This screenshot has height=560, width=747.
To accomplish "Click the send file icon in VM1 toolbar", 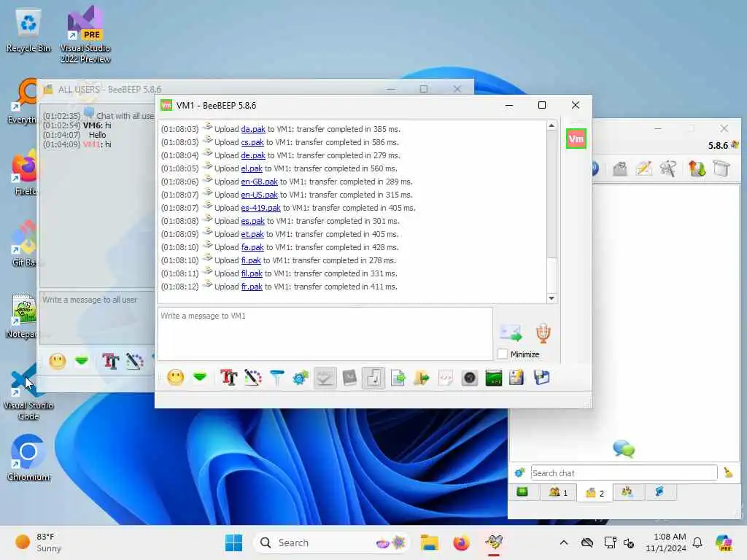I will [x=398, y=378].
